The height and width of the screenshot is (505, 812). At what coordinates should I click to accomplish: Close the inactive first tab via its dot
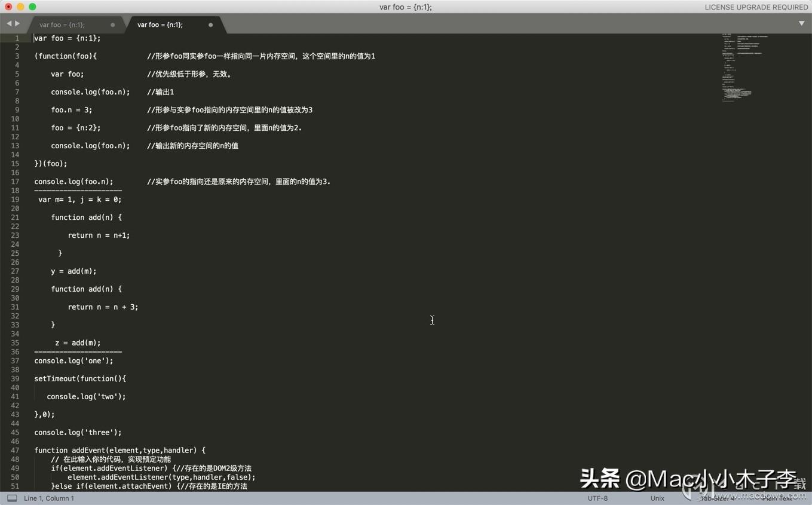tap(112, 25)
